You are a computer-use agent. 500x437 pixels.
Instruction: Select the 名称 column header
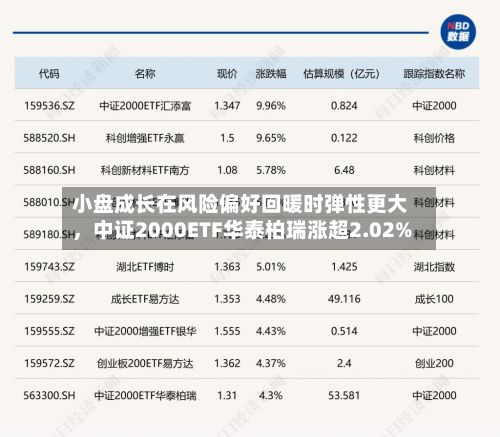(x=145, y=73)
